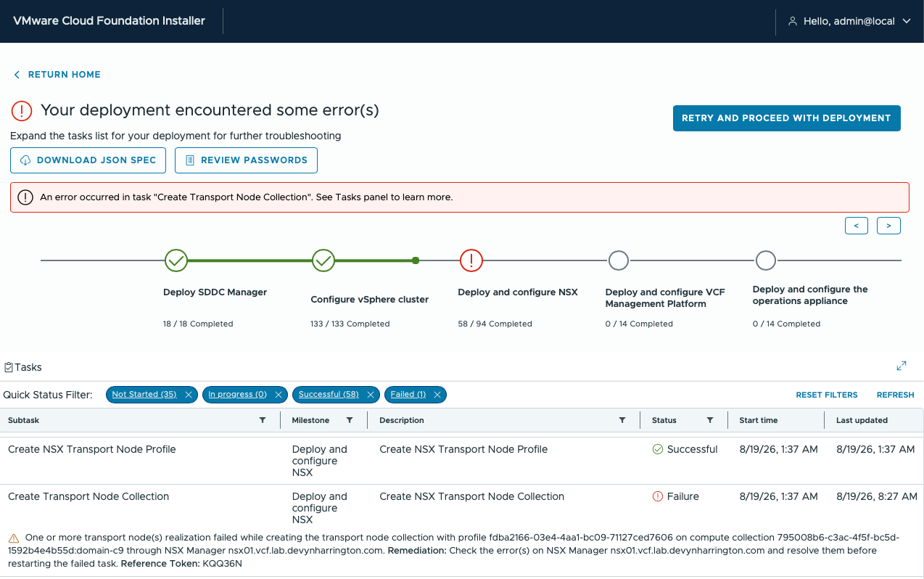The height and width of the screenshot is (579, 924).
Task: Go to next milestones with the right arrow
Action: pyautogui.click(x=888, y=226)
